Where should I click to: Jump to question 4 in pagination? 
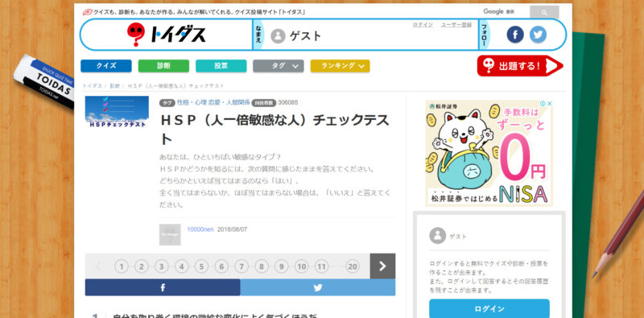(x=181, y=266)
